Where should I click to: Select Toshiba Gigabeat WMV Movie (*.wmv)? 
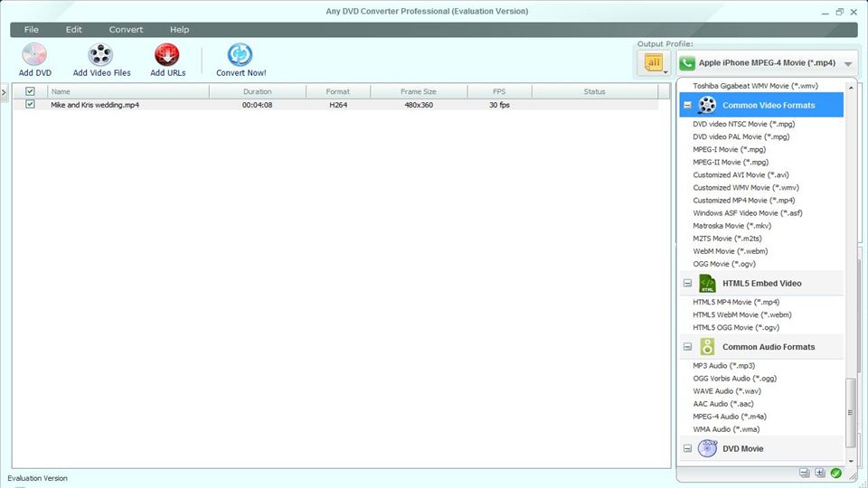pyautogui.click(x=755, y=86)
